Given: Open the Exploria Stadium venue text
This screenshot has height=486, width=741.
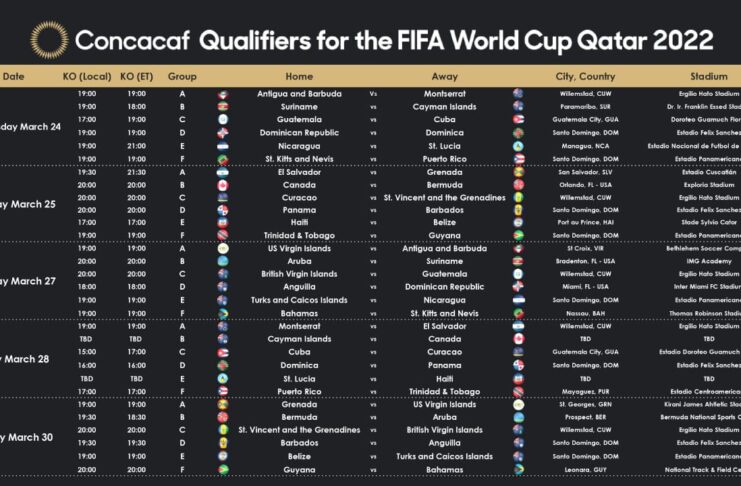Looking at the screenshot, I should [x=708, y=185].
